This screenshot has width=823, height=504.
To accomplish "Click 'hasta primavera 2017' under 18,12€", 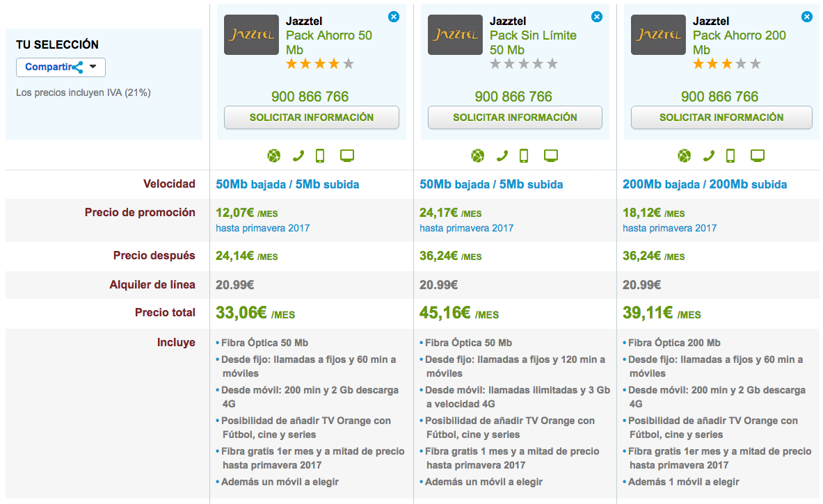I will coord(670,228).
